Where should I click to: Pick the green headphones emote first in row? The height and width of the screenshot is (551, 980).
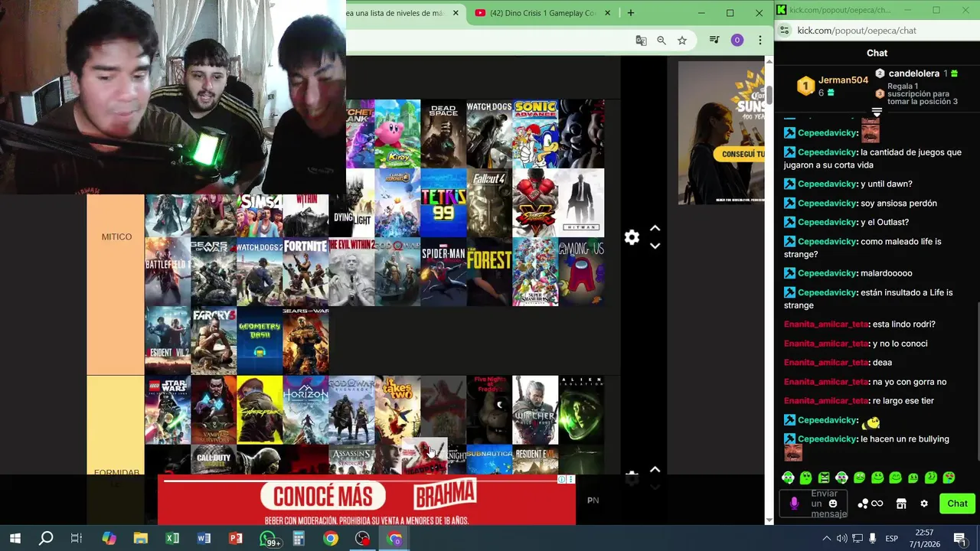point(788,478)
